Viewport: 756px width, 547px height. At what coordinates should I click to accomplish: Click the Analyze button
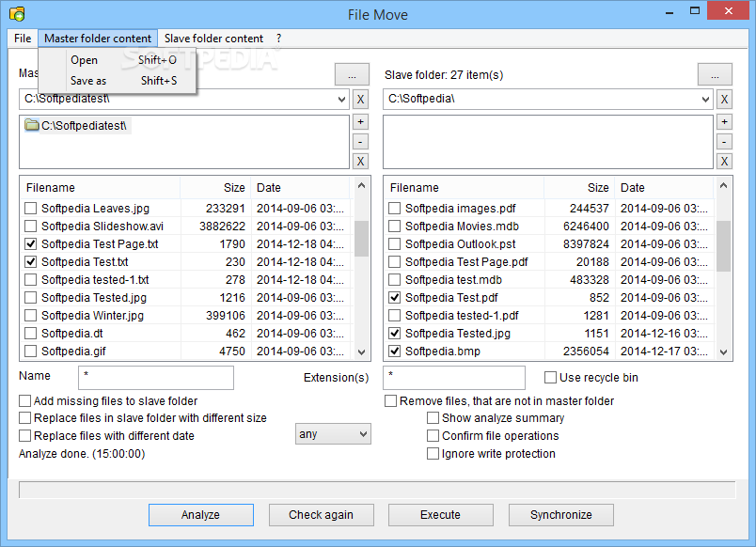(x=201, y=515)
